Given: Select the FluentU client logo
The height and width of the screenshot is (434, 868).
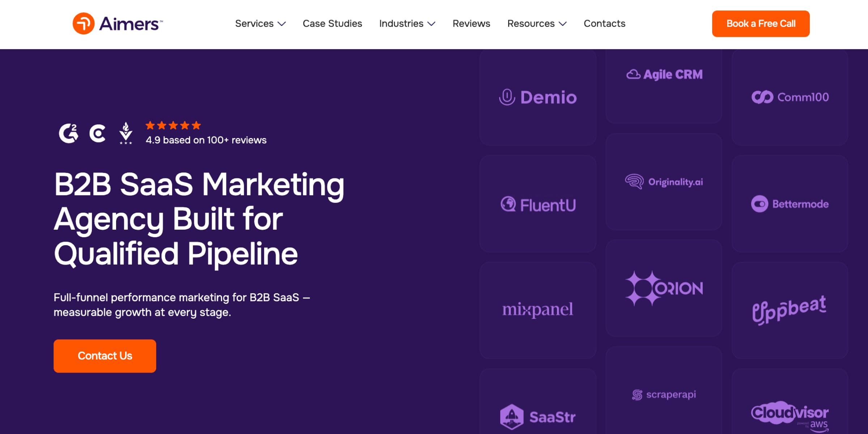Looking at the screenshot, I should click(x=538, y=205).
